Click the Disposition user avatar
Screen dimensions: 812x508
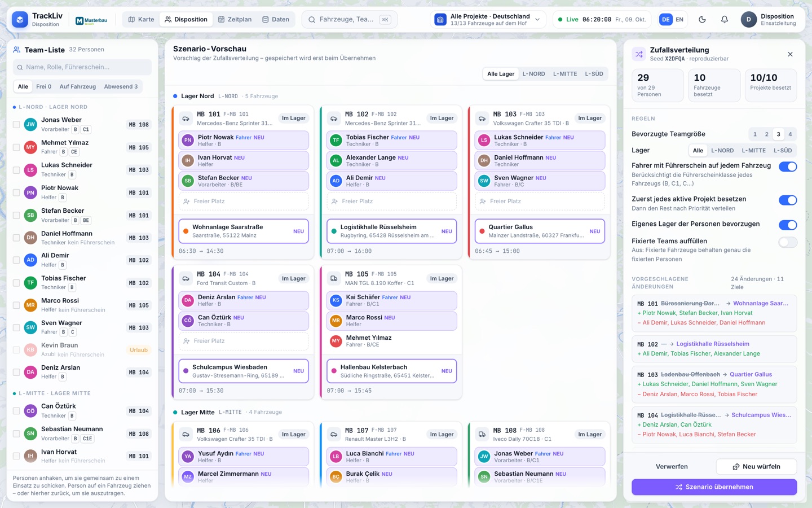(748, 19)
